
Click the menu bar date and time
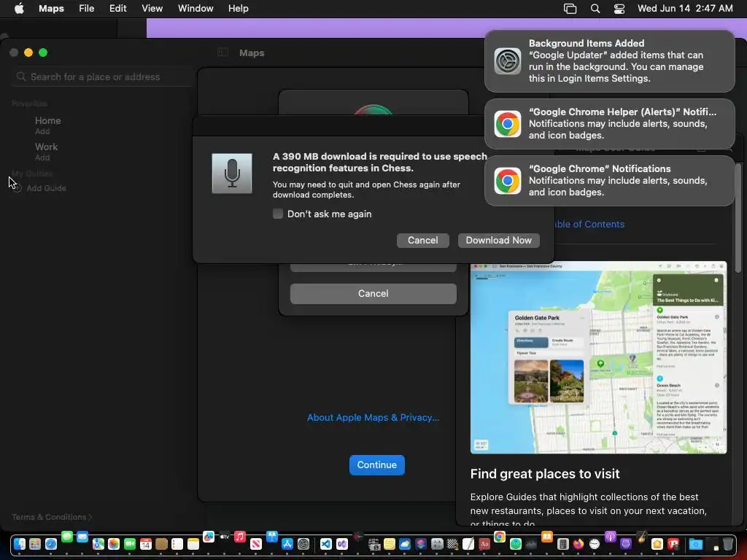[x=685, y=9]
